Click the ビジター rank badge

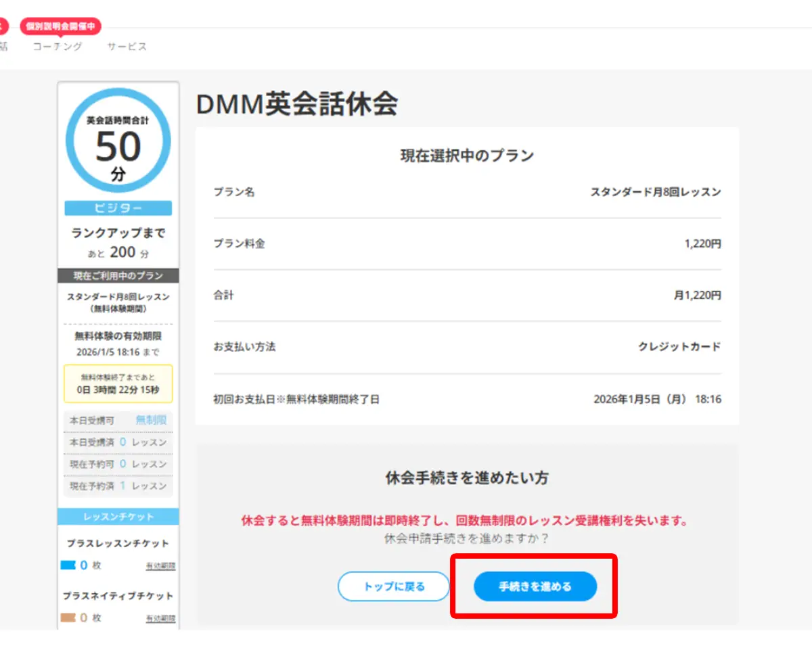coord(118,208)
